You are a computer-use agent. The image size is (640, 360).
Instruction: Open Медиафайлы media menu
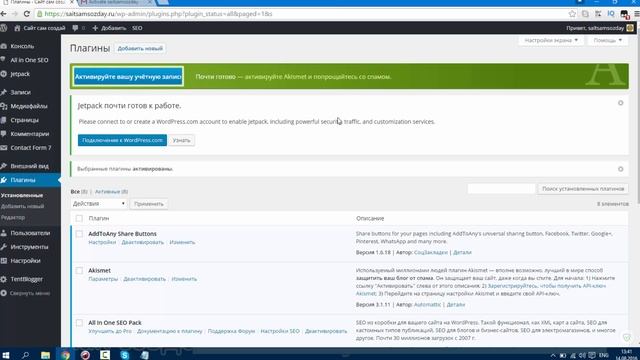(30, 106)
